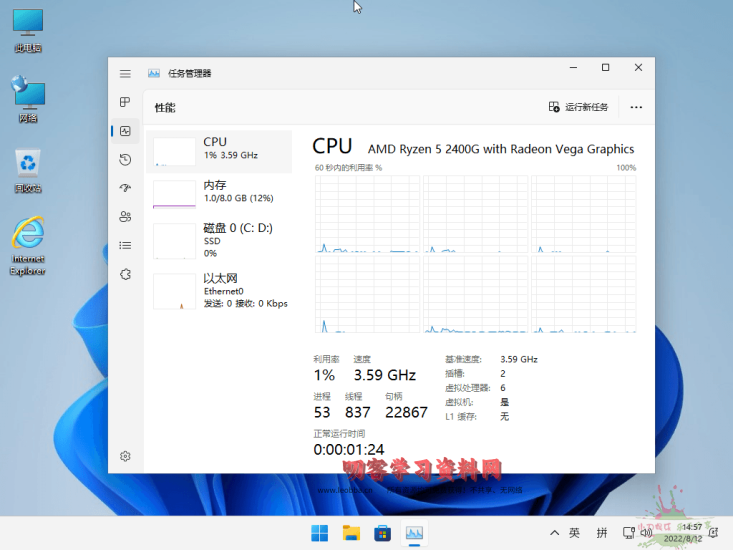Toggle the 拼 IME mode indicator
Screen dimensions: 733x550
(602, 533)
